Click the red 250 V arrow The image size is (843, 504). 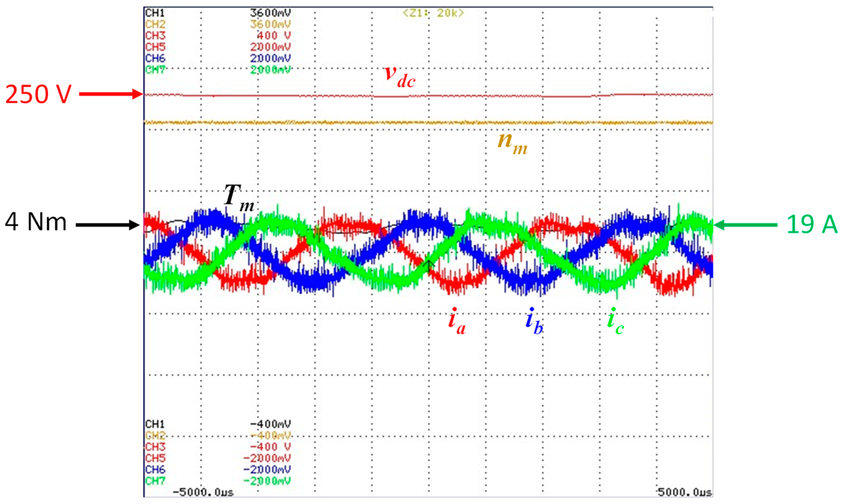coord(110,94)
